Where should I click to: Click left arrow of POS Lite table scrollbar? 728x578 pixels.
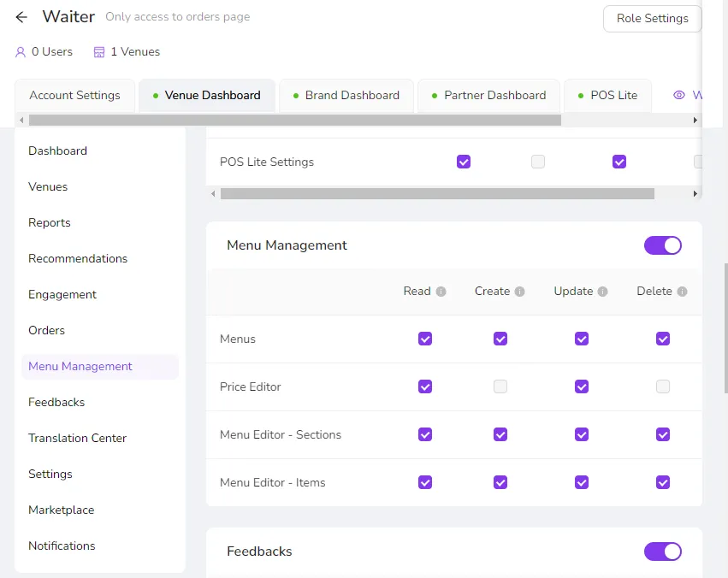tap(213, 193)
